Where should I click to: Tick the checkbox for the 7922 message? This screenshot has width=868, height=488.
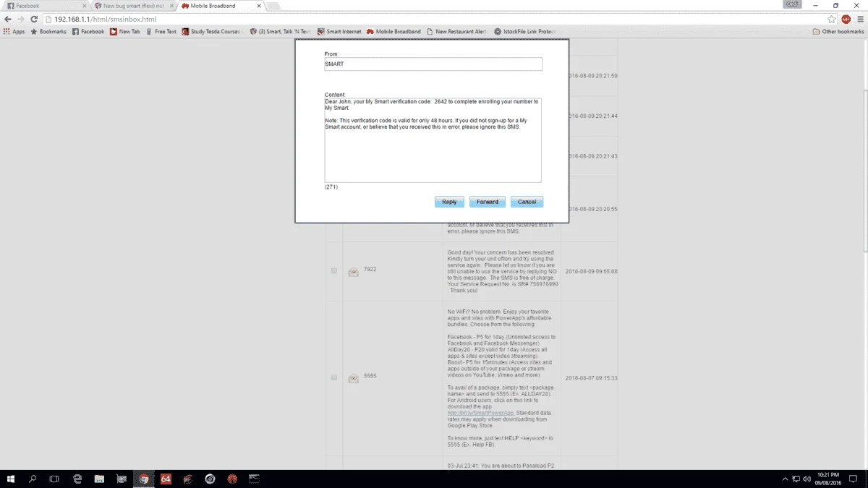pyautogui.click(x=333, y=270)
